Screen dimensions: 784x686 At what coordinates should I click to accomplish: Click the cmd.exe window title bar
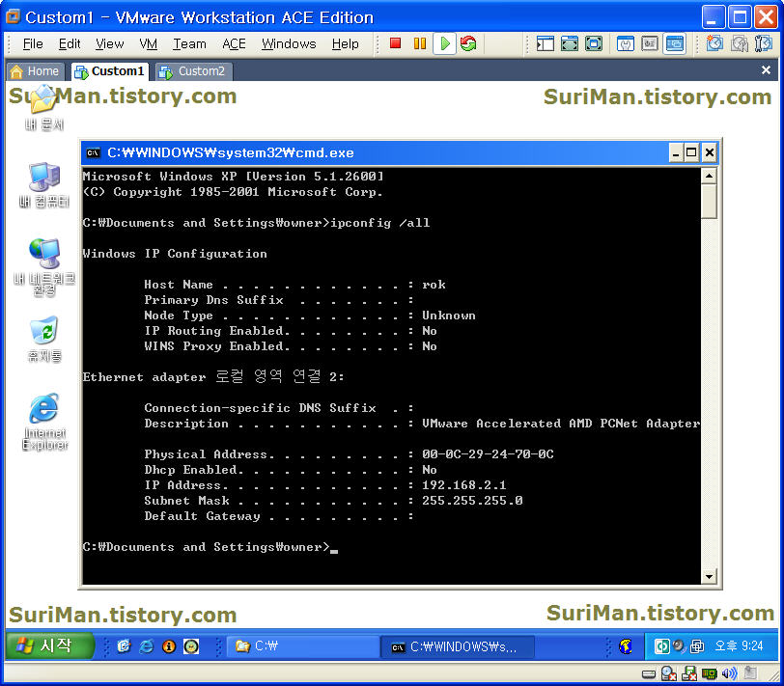tap(375, 152)
